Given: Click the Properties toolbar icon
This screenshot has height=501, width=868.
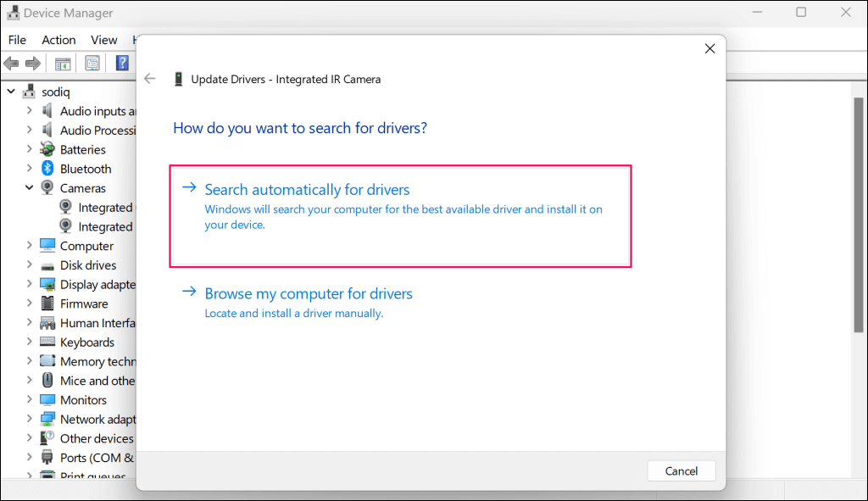Looking at the screenshot, I should click(92, 64).
